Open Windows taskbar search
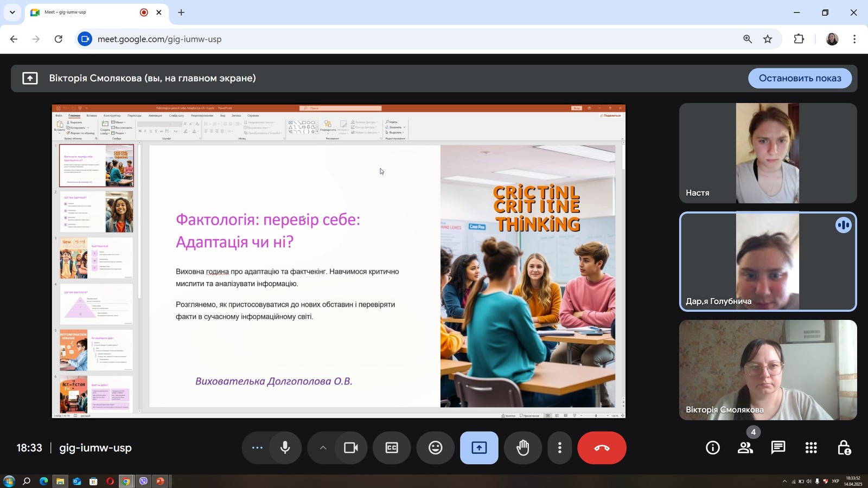 click(x=26, y=481)
